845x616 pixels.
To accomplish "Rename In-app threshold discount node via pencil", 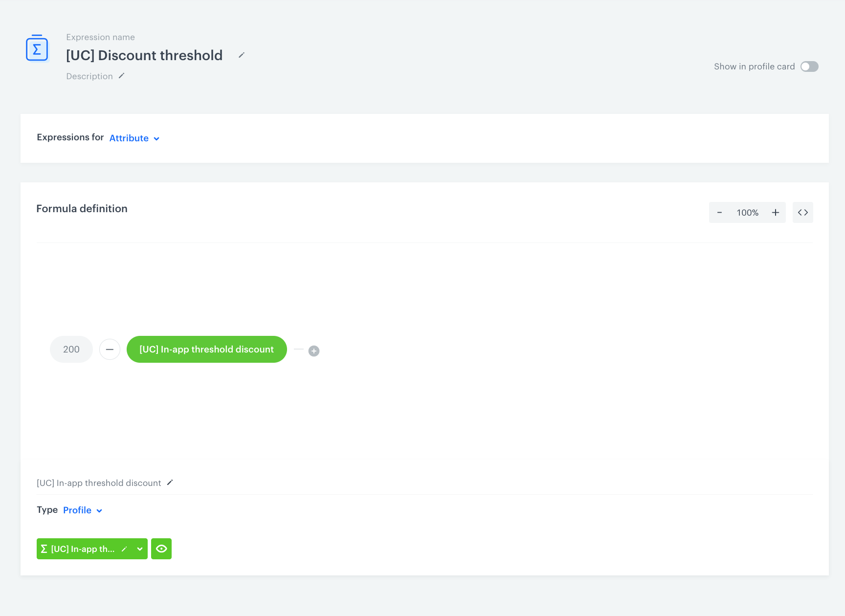I will [x=170, y=483].
